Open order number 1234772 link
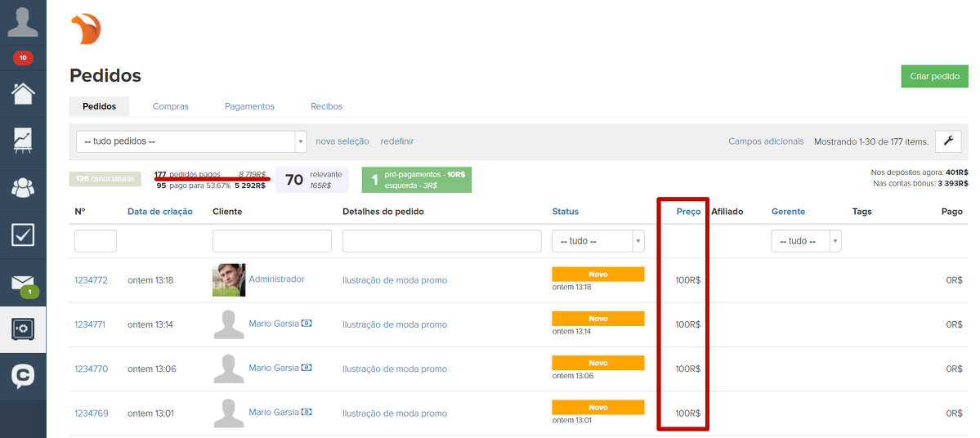980x438 pixels. (91, 280)
